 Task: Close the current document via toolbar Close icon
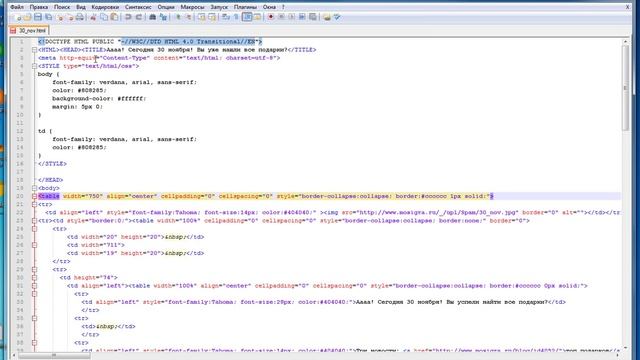[60, 17]
